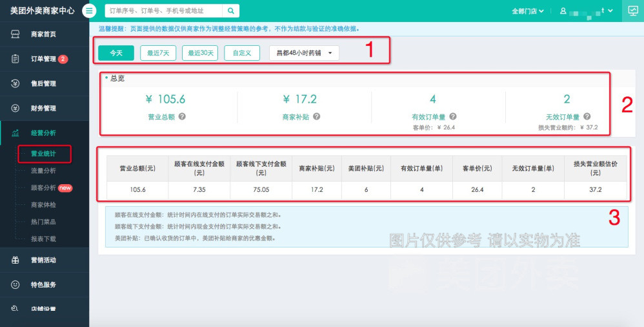Click the help icon beside 有效订单量
The image size is (644, 327).
(x=453, y=116)
